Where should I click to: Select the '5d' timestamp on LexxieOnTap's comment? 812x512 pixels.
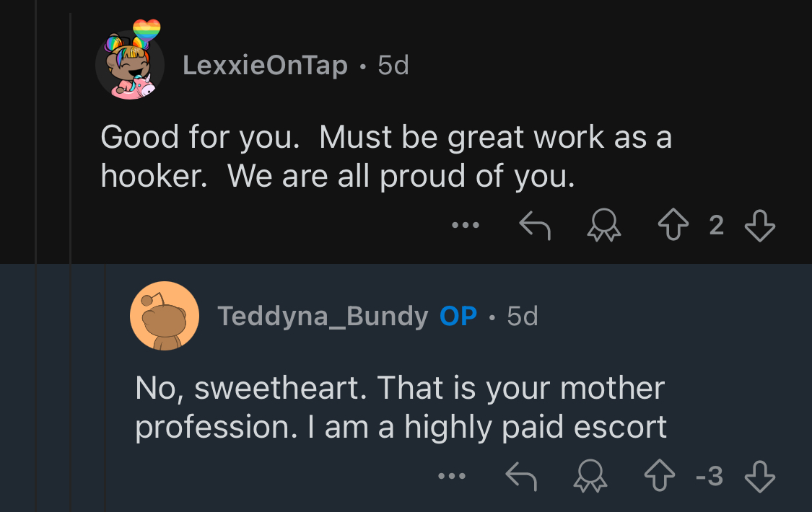click(393, 65)
